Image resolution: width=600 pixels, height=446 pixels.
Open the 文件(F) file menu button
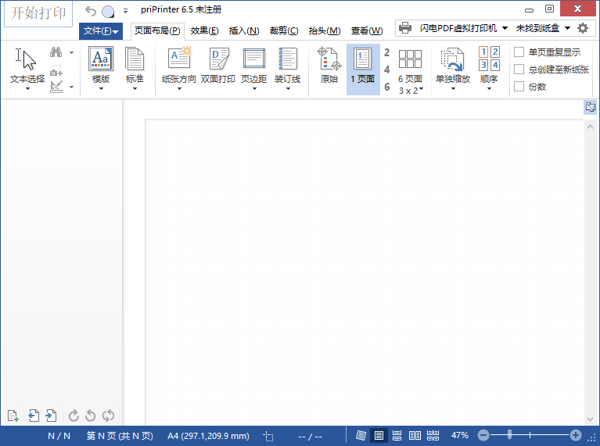[101, 31]
